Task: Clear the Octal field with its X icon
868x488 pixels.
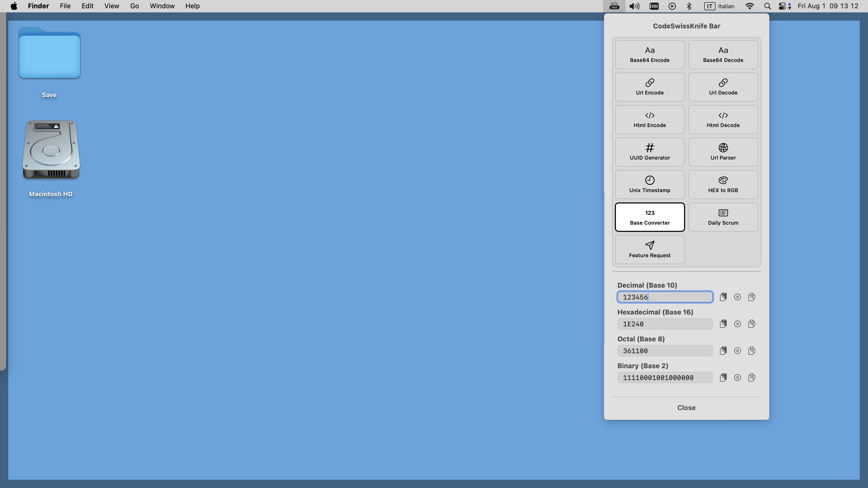Action: click(737, 351)
